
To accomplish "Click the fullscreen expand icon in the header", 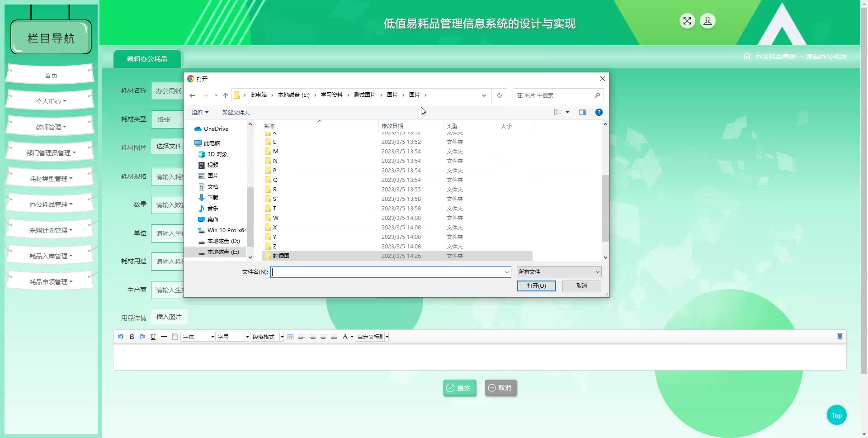I will (687, 21).
